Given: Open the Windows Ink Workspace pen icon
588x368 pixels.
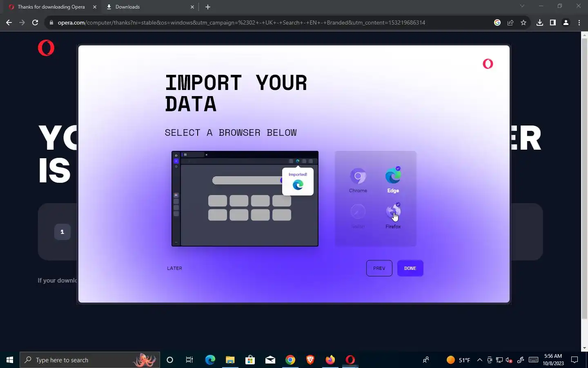Looking at the screenshot, I should (x=520, y=360).
